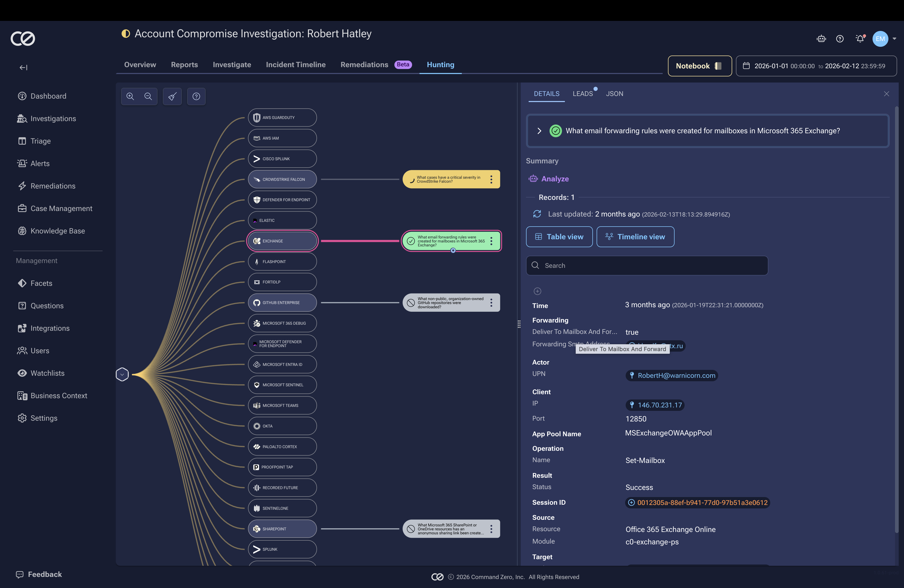
Task: Refresh the last updated results icon
Action: click(537, 214)
